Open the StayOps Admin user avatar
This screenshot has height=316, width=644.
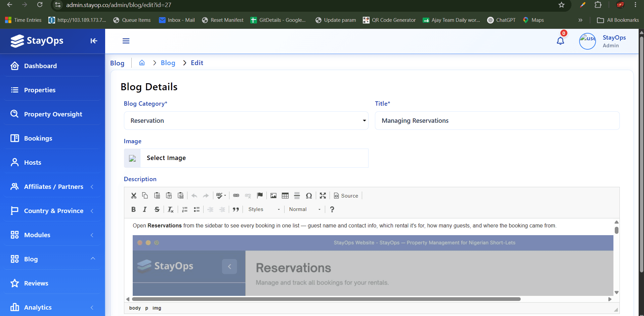(588, 41)
